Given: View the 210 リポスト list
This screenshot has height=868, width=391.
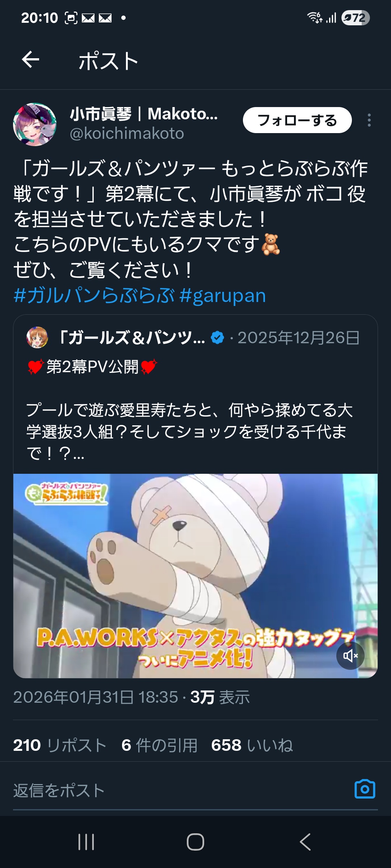Looking at the screenshot, I should click(60, 745).
